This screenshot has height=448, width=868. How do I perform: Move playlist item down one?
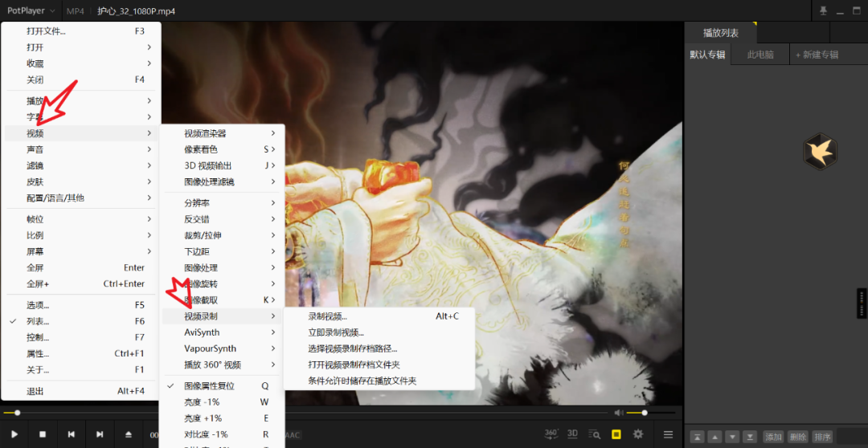pyautogui.click(x=732, y=437)
